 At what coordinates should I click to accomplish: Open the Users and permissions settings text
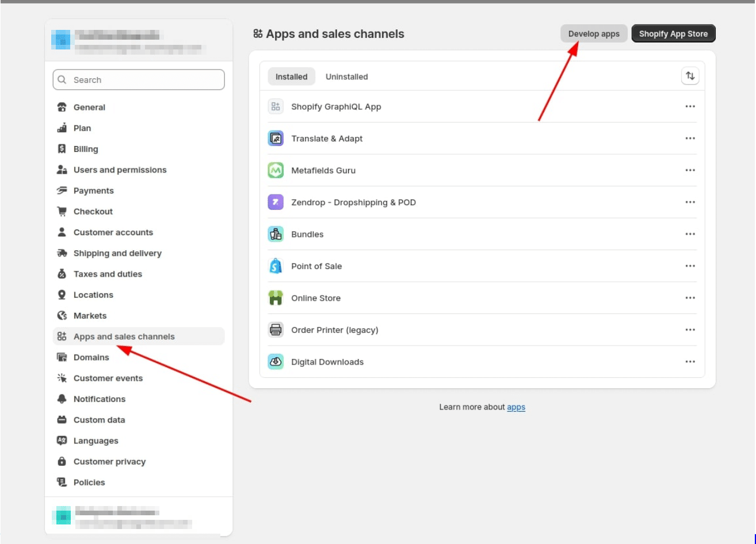pyautogui.click(x=120, y=170)
